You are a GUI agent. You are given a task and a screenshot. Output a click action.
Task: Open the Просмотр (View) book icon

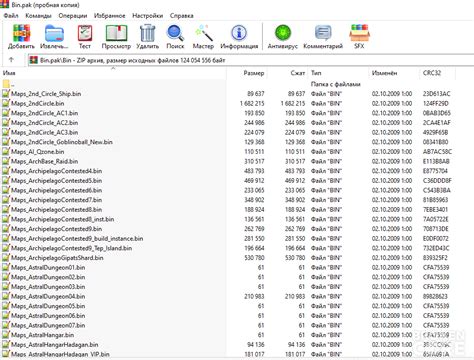(x=116, y=33)
